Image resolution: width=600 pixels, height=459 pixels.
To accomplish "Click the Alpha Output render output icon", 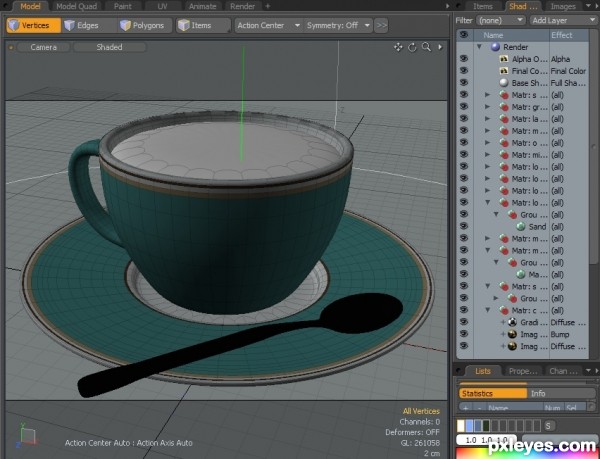I will 504,59.
